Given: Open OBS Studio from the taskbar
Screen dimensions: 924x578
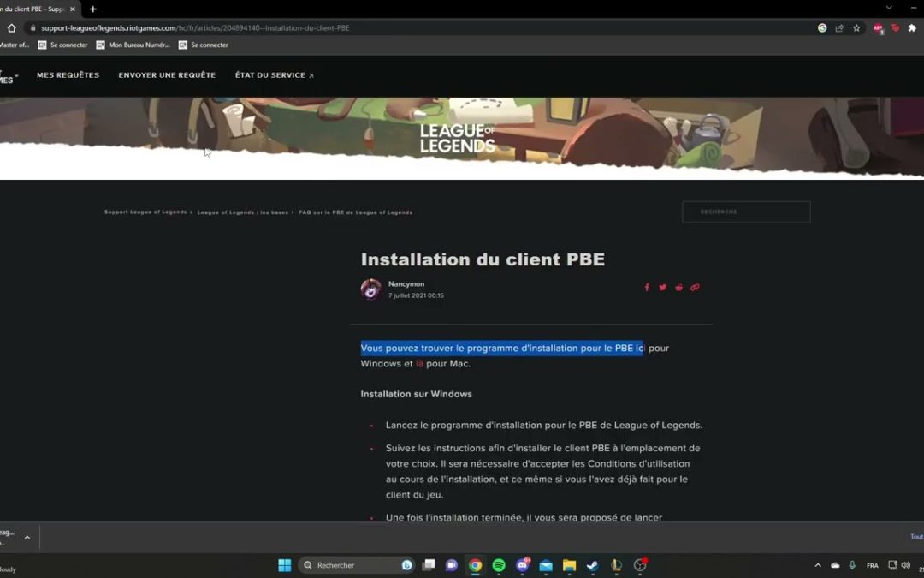Looking at the screenshot, I should point(640,565).
